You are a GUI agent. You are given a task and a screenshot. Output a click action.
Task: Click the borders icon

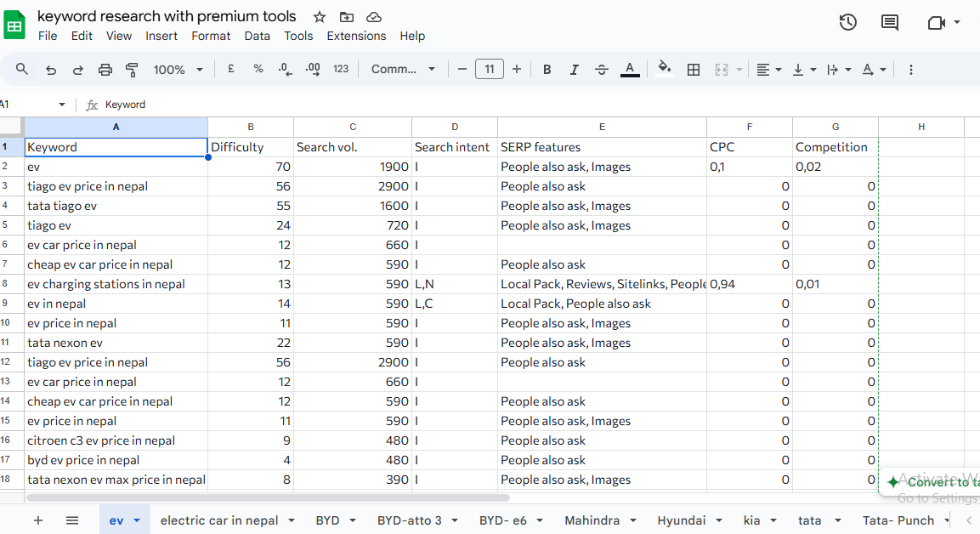[694, 70]
